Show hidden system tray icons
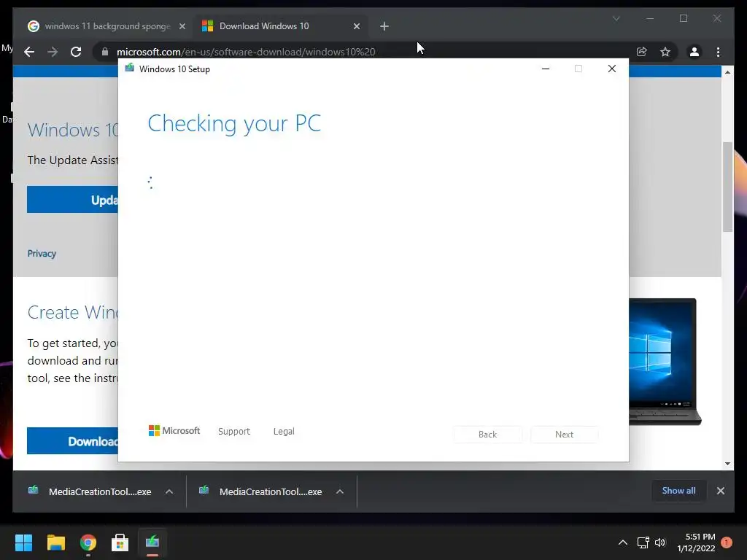 (623, 542)
